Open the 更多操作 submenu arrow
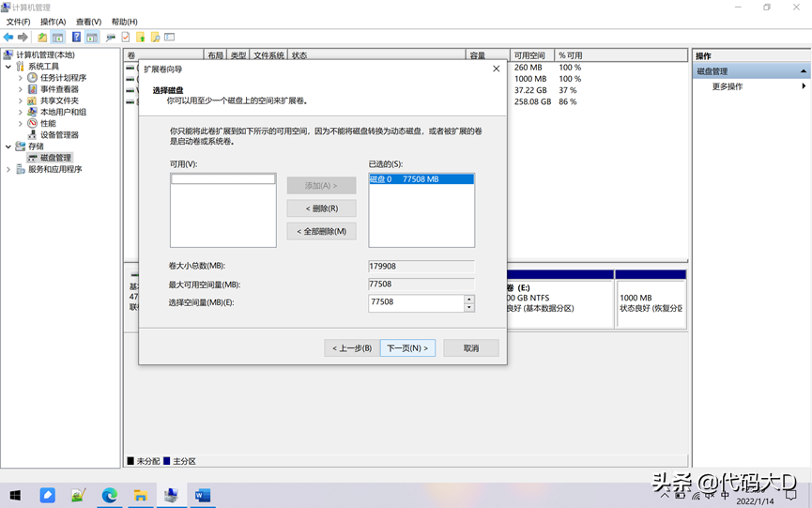 [x=804, y=86]
